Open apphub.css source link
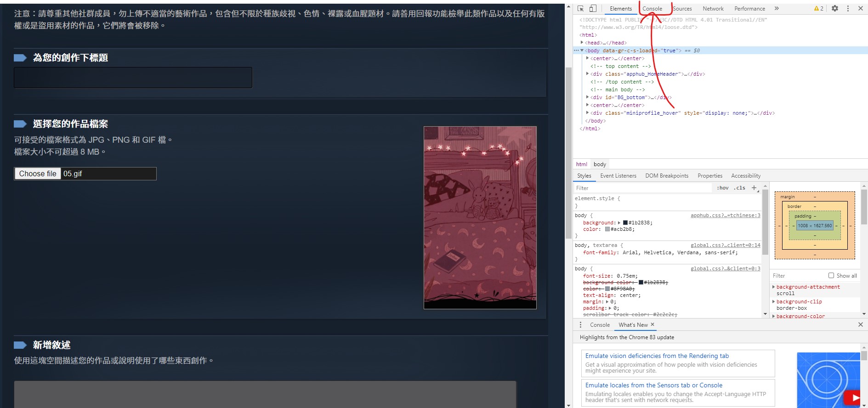 coord(726,215)
